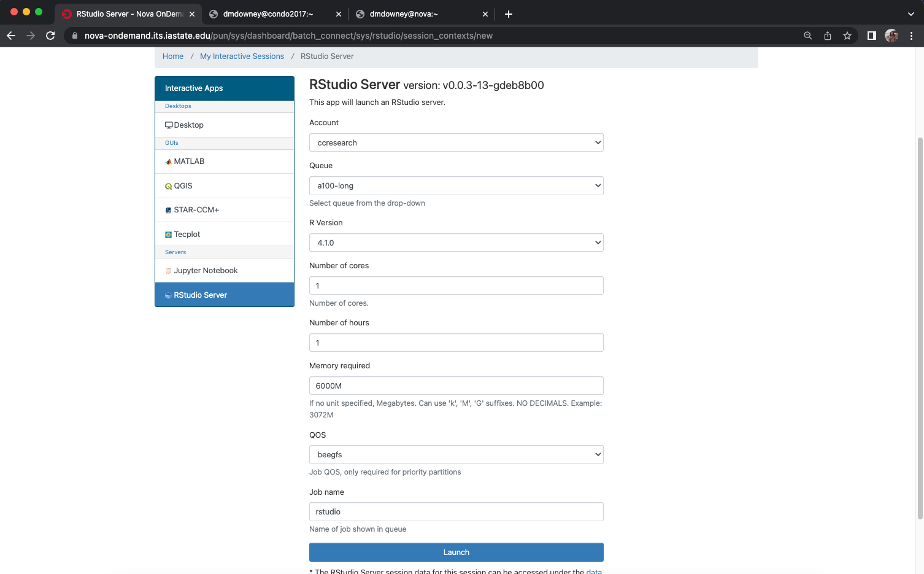Select MATLAB in Interactive Apps
Image resolution: width=924 pixels, height=574 pixels.
[225, 161]
